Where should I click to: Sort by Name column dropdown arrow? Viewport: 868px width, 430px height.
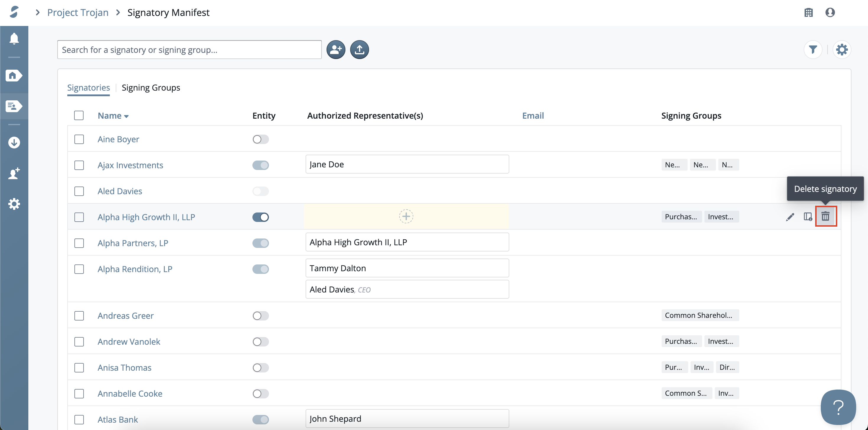tap(126, 116)
